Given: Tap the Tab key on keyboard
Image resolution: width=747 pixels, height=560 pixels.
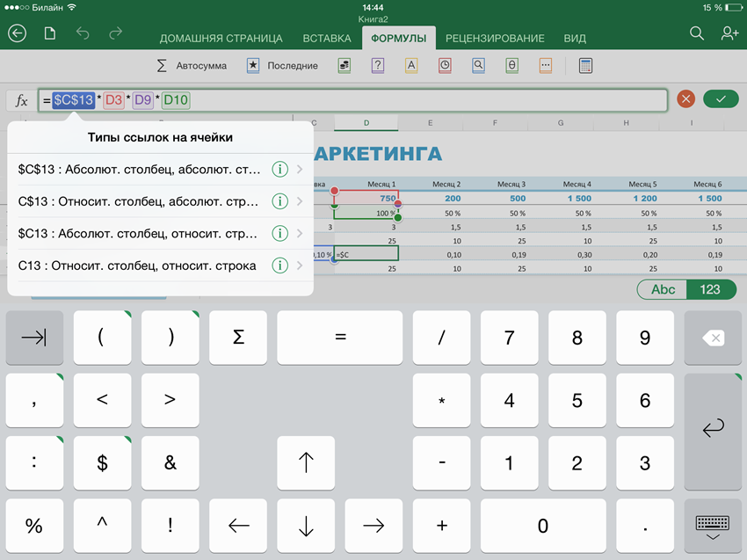Looking at the screenshot, I should coord(34,338).
